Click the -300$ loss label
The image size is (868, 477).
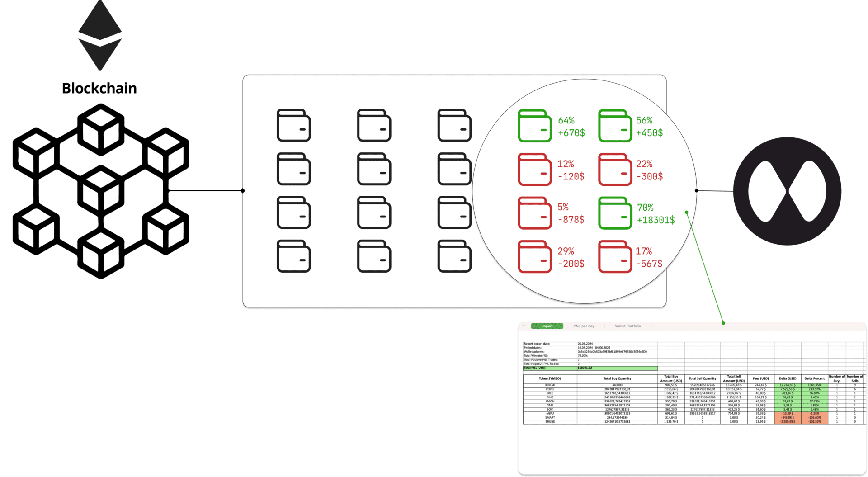(x=650, y=176)
